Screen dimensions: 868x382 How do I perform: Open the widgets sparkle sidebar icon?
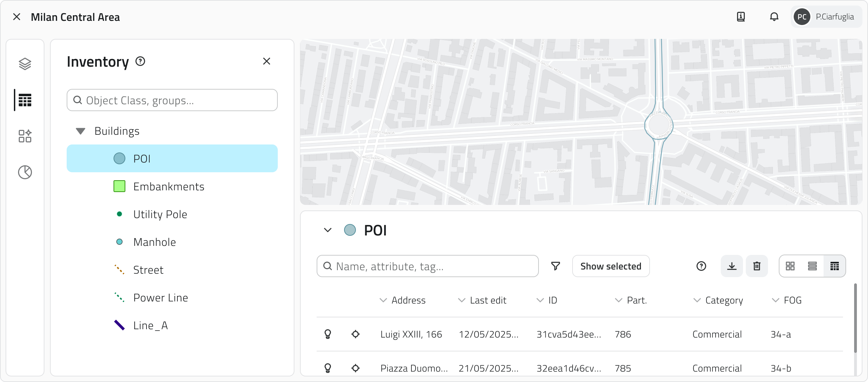click(x=25, y=136)
